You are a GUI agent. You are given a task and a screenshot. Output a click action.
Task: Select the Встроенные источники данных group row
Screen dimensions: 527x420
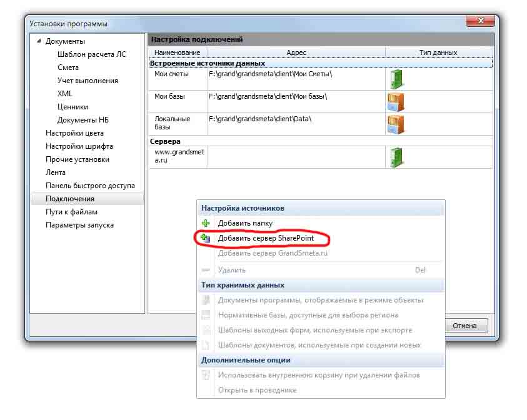(x=321, y=63)
